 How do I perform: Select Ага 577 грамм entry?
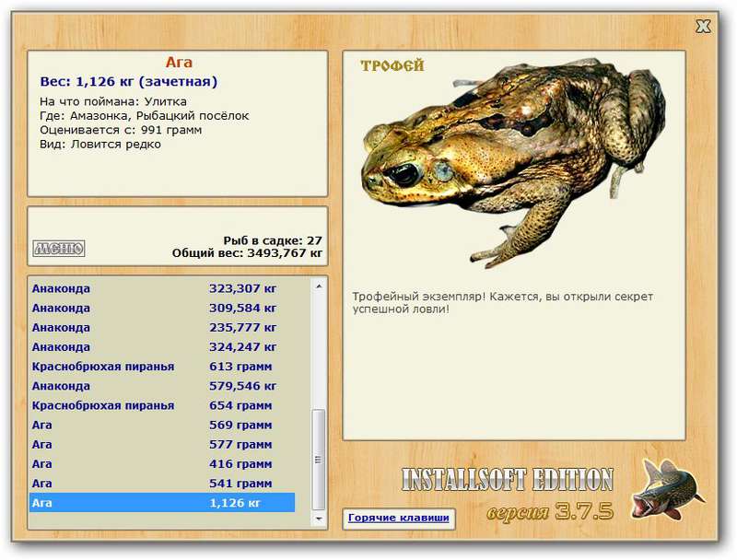tap(162, 445)
